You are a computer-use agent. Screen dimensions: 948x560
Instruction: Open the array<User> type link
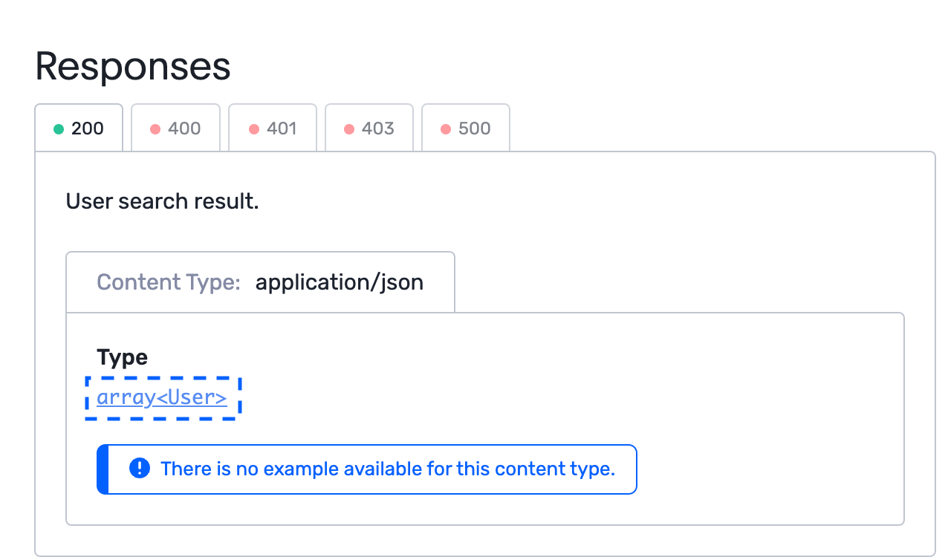[x=162, y=398]
